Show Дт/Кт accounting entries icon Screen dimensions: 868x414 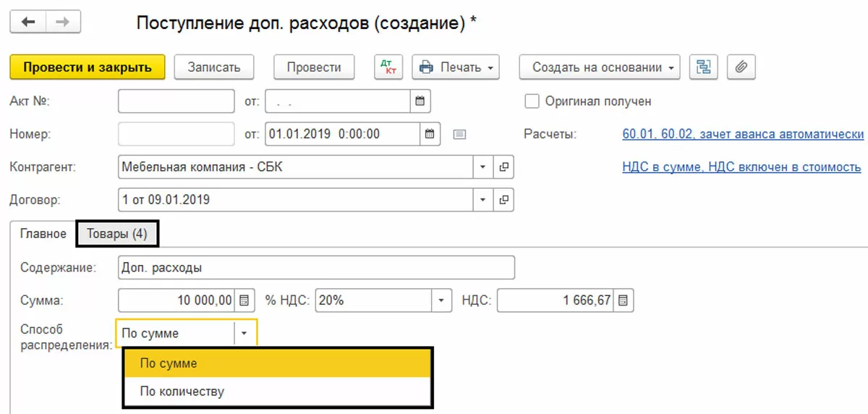point(388,67)
